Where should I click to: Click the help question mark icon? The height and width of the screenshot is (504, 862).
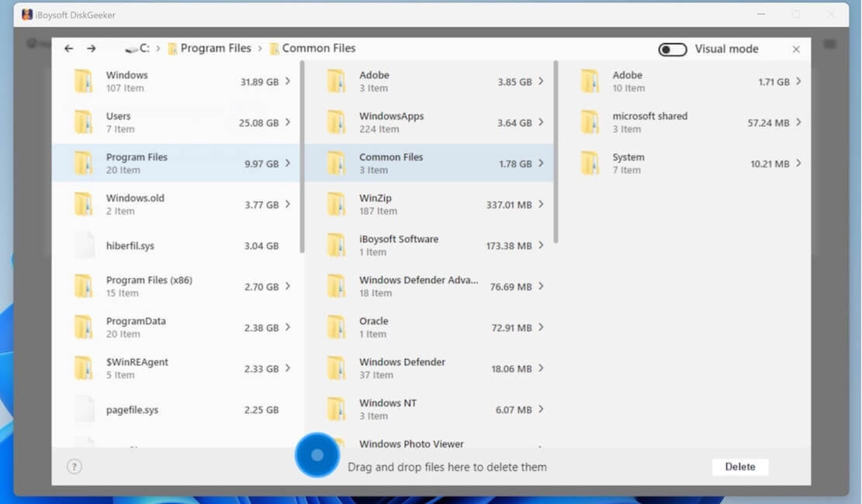[x=74, y=467]
